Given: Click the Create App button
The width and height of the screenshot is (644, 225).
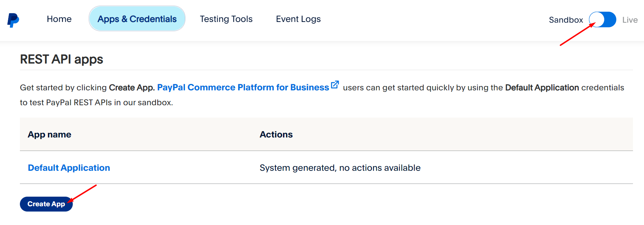Looking at the screenshot, I should 46,204.
